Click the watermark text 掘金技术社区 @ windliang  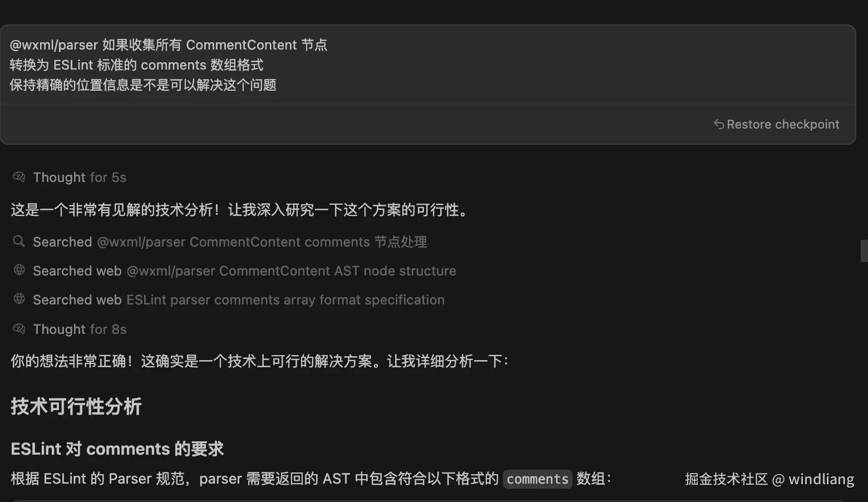[770, 479]
